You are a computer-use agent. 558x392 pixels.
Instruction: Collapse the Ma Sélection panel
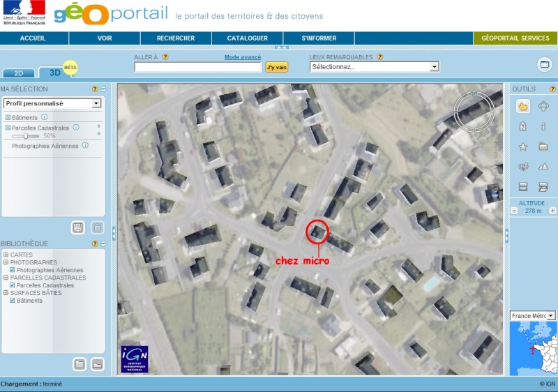(x=103, y=89)
